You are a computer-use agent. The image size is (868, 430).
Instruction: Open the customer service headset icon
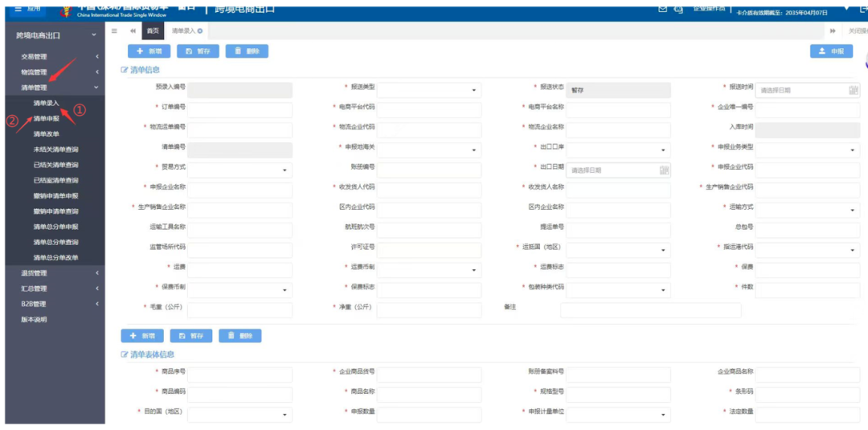click(x=679, y=9)
